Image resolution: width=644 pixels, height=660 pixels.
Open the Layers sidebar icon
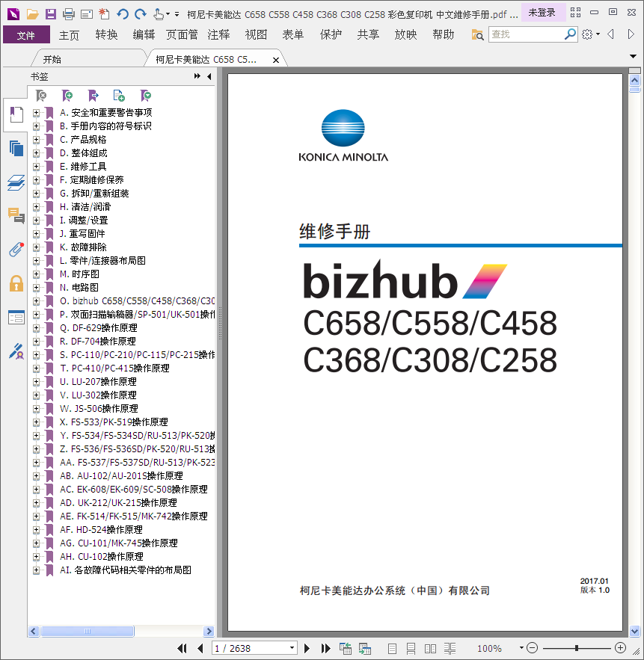(x=16, y=182)
